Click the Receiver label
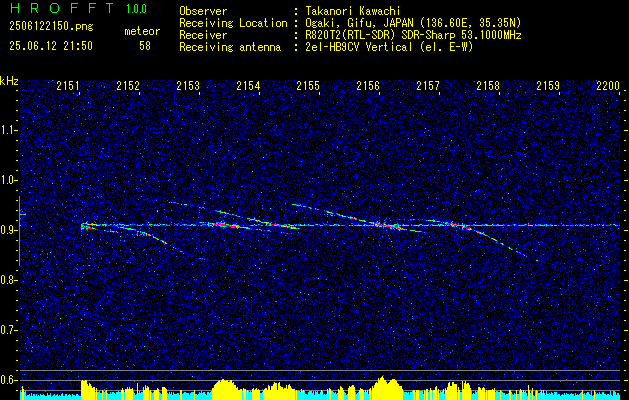Viewport: 629px width, 400px height. pos(203,35)
